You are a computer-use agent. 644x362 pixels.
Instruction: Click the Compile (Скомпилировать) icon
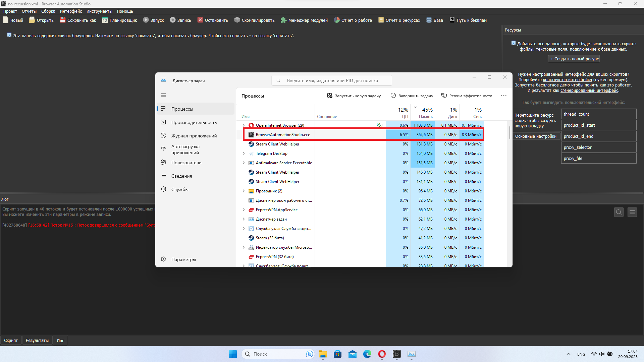coord(237,20)
